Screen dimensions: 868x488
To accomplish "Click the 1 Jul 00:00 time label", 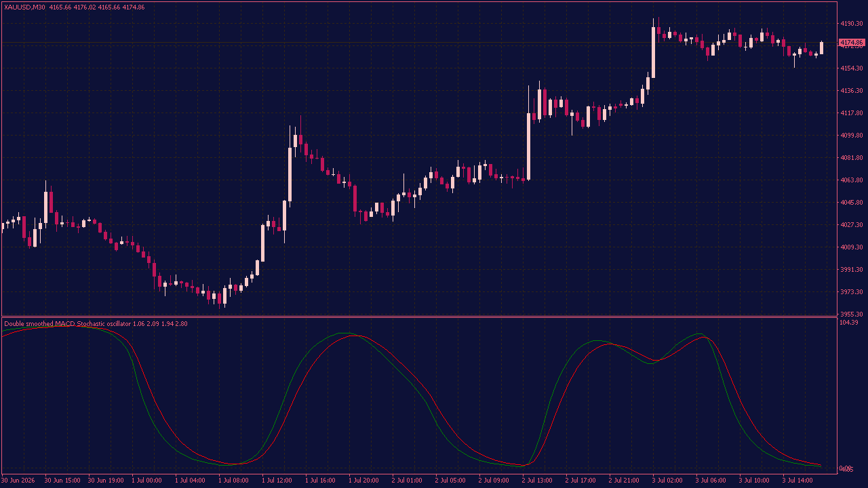I will [146, 481].
